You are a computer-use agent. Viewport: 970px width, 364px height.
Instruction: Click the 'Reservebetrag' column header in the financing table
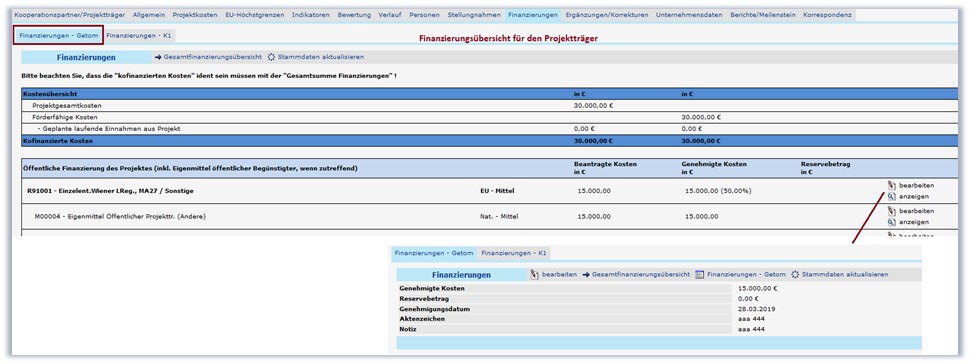[x=825, y=165]
